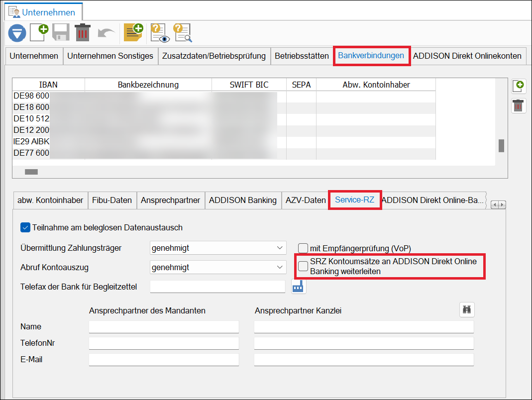Image resolution: width=532 pixels, height=400 pixels.
Task: Click the bank table horizontal scrollbar thumb
Action: click(x=31, y=172)
